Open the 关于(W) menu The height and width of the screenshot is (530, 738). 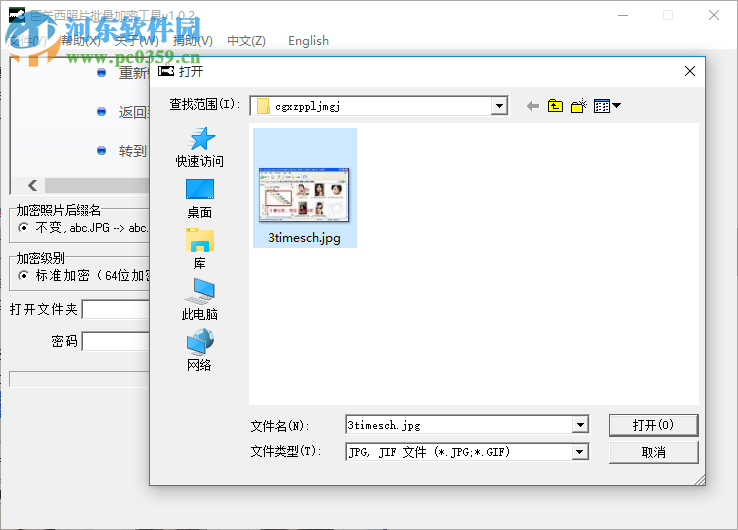click(136, 41)
